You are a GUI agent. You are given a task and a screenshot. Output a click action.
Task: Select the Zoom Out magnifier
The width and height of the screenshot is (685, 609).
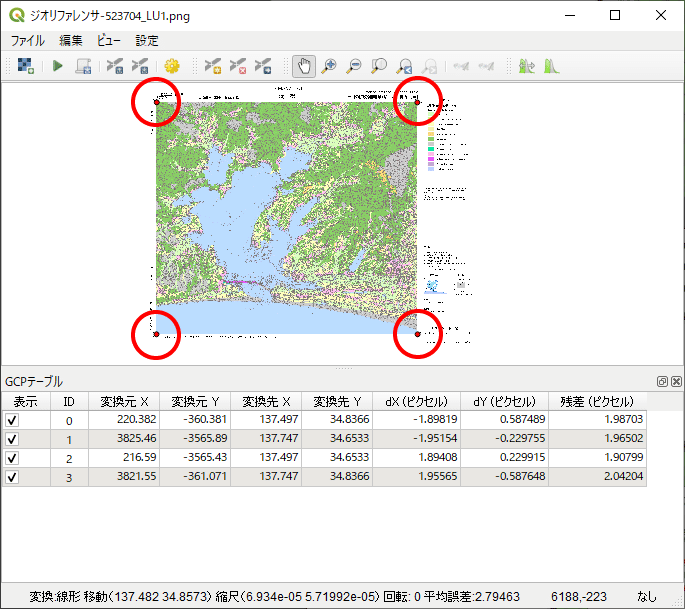(354, 66)
